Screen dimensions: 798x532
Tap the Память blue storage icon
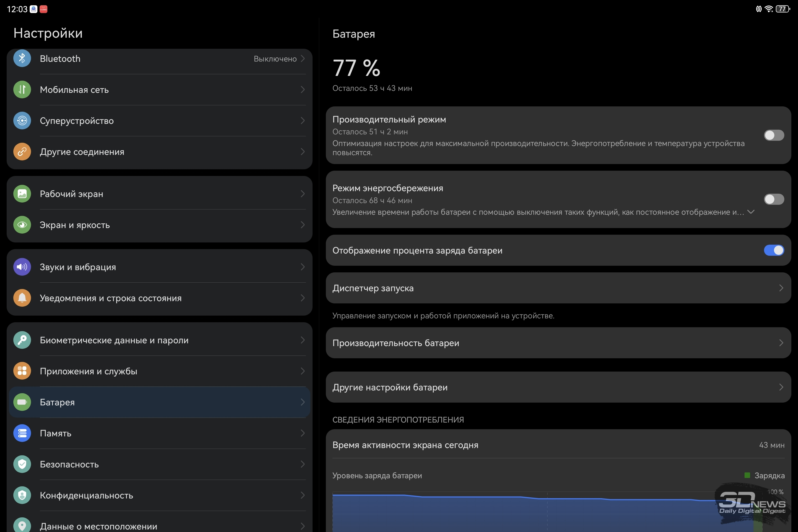click(x=22, y=433)
